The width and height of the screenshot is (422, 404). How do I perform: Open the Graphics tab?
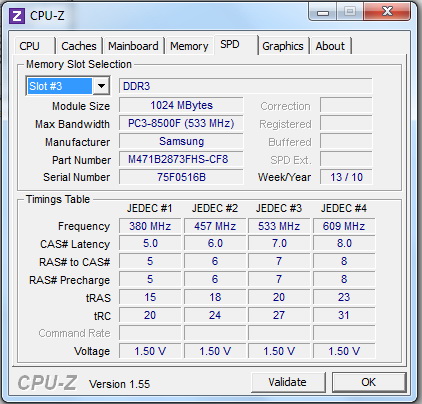point(283,46)
